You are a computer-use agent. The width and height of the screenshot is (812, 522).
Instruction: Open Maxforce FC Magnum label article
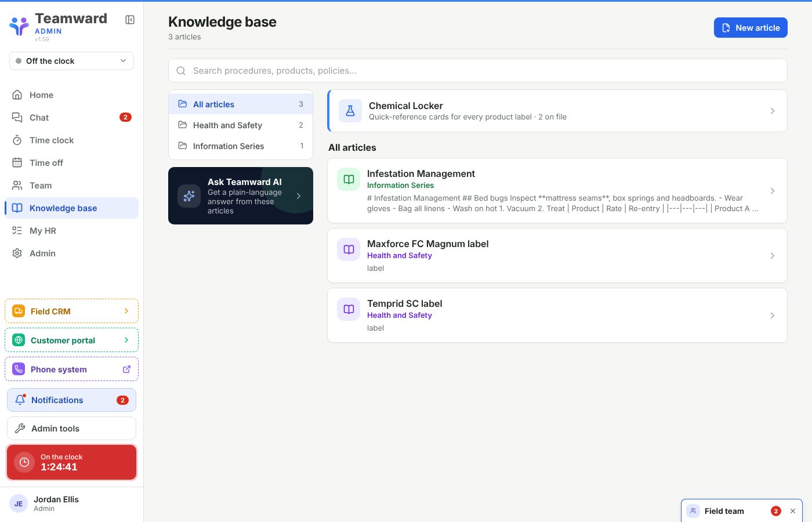(x=427, y=244)
